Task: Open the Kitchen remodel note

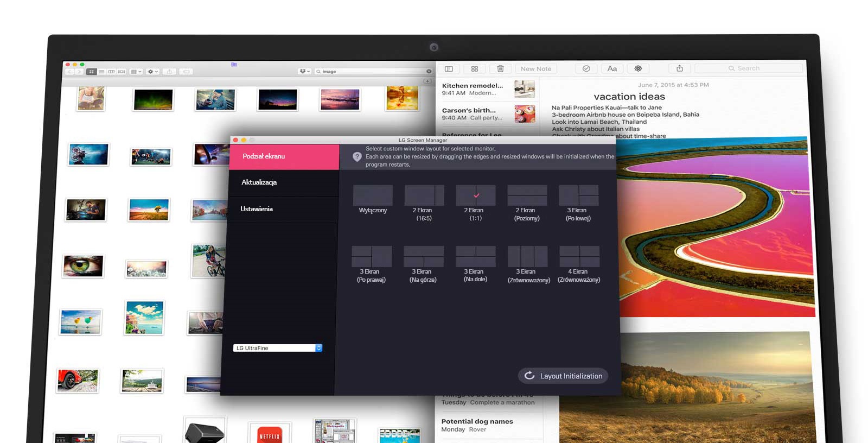Action: [x=488, y=89]
